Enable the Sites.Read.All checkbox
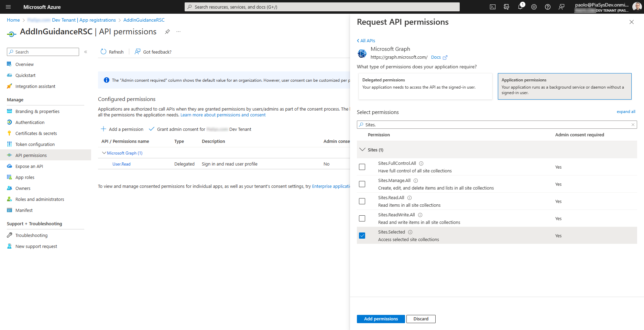 362,201
